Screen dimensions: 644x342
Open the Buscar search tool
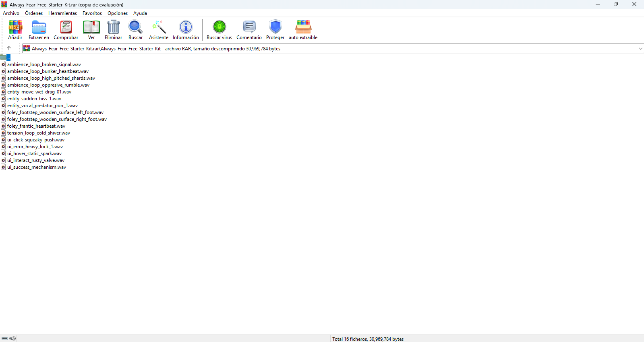(135, 30)
